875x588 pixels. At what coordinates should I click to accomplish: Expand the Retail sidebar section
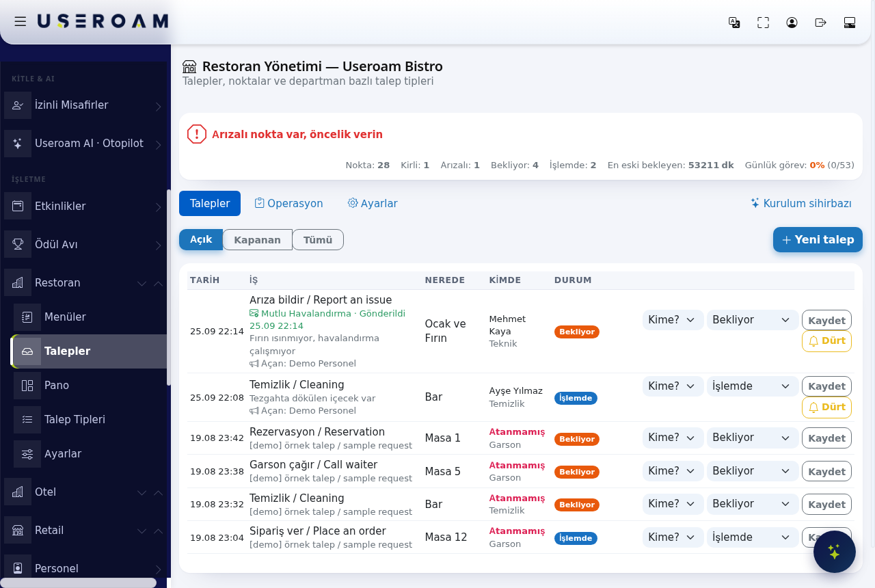pos(84,531)
